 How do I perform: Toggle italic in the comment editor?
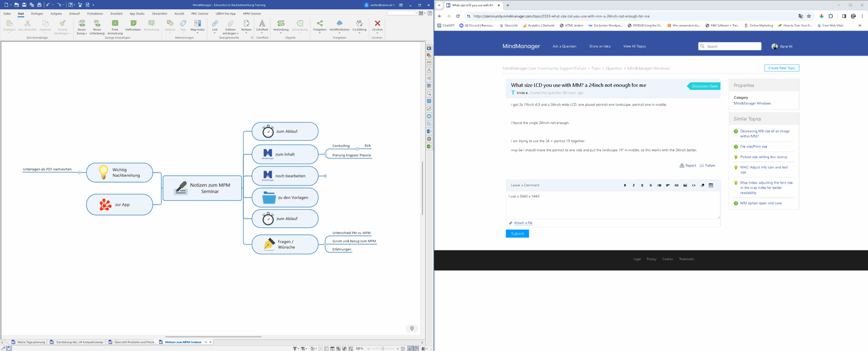coord(634,186)
